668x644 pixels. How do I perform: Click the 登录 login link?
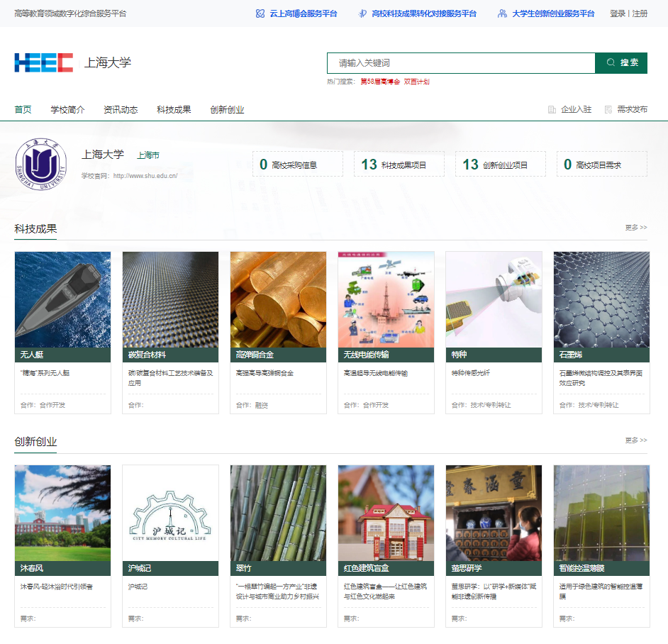(x=617, y=13)
